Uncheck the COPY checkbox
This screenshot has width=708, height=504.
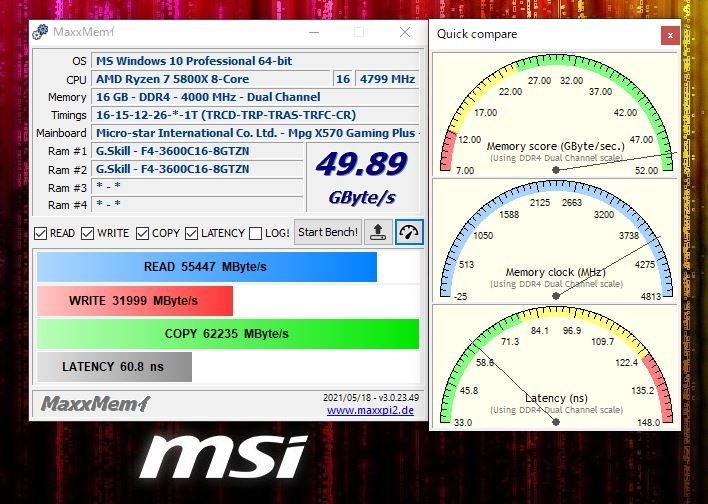(x=142, y=233)
